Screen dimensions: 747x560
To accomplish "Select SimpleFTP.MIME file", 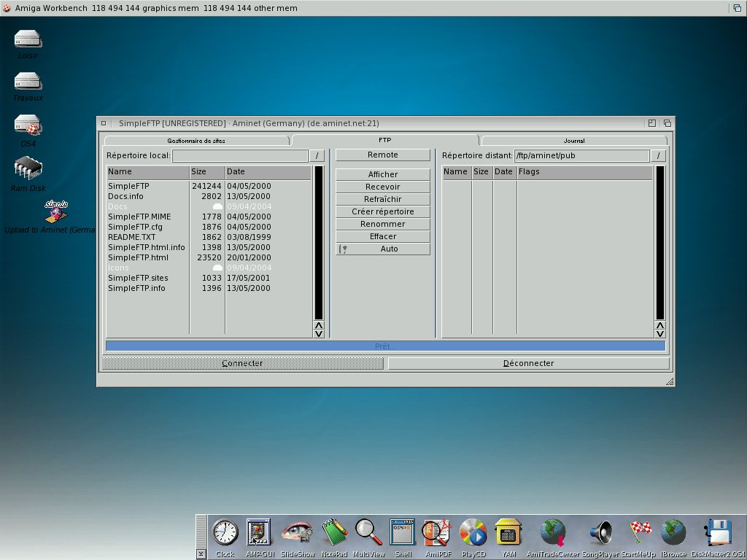I will pyautogui.click(x=209, y=217).
